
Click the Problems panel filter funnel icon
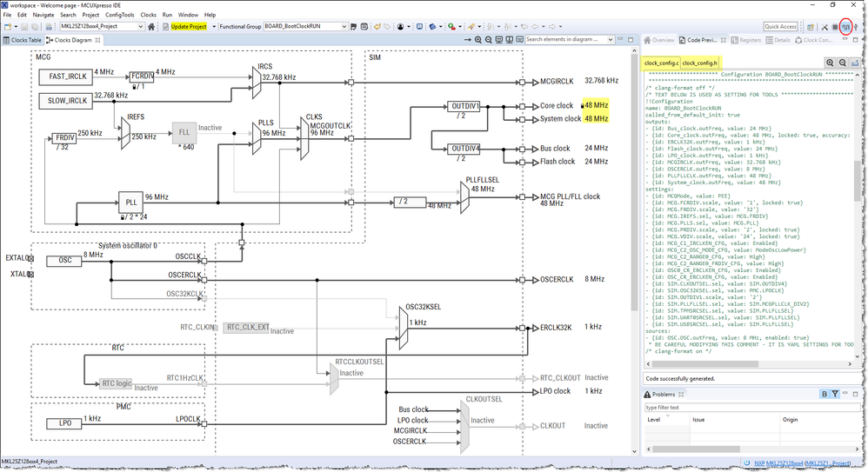coord(835,394)
